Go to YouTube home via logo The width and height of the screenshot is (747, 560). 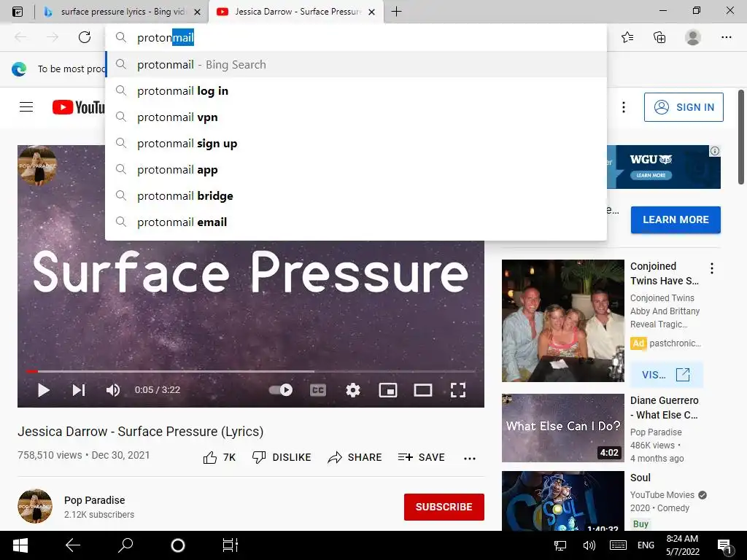(x=79, y=107)
